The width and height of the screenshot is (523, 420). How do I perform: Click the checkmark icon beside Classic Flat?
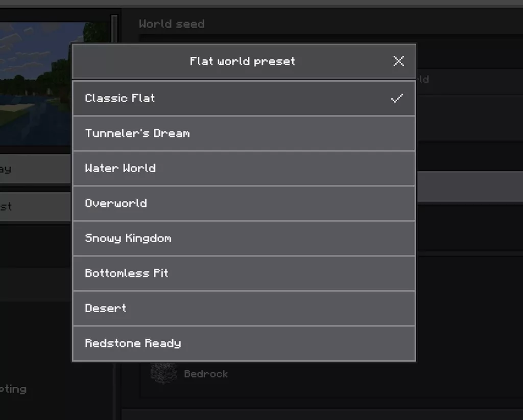(397, 98)
